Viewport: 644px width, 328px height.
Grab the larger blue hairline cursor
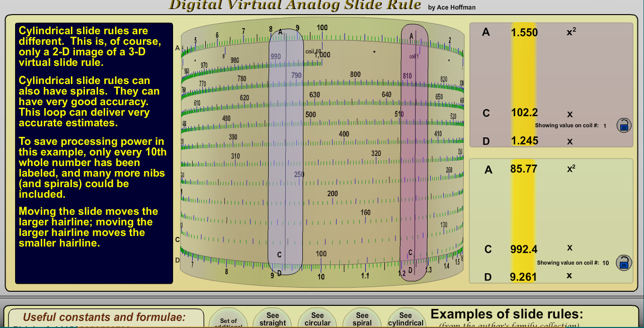286,152
